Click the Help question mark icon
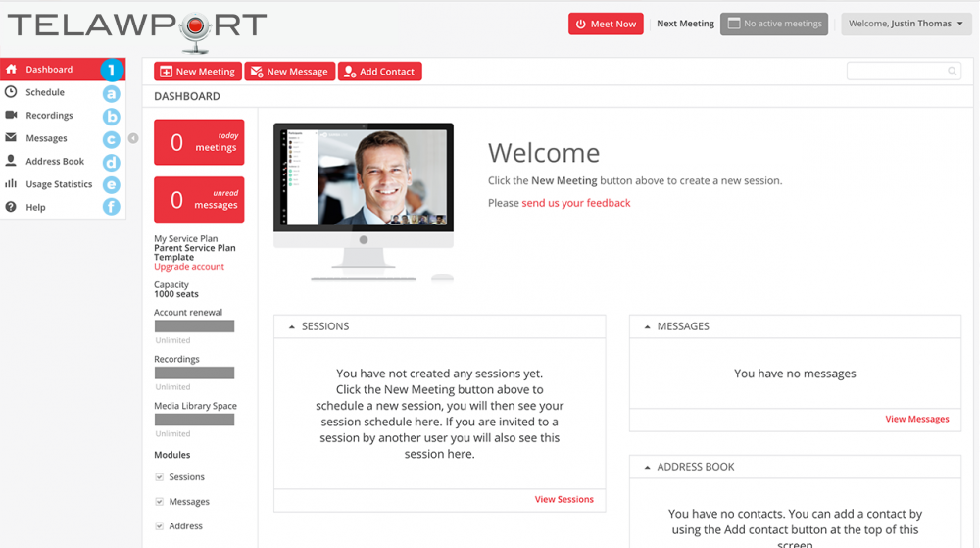980x548 pixels. tap(11, 207)
